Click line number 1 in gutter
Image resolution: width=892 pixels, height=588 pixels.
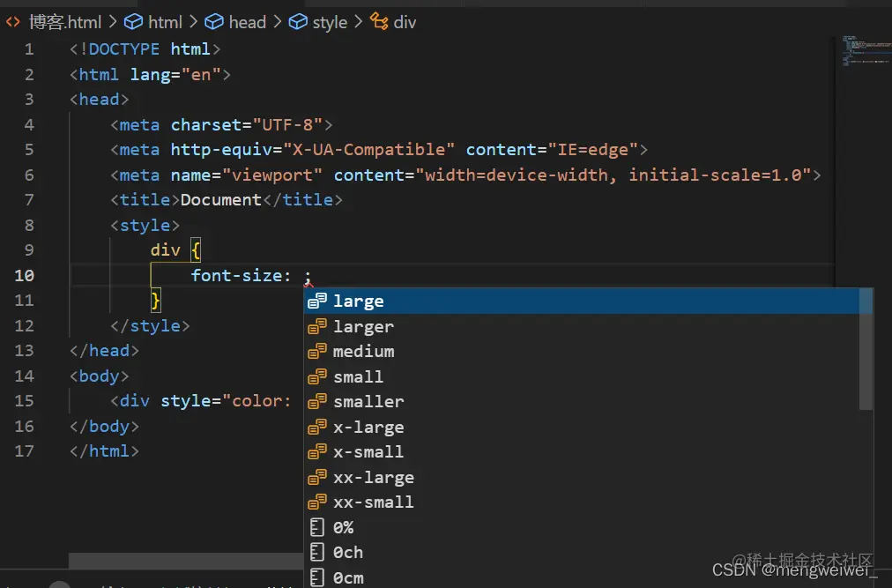point(29,49)
